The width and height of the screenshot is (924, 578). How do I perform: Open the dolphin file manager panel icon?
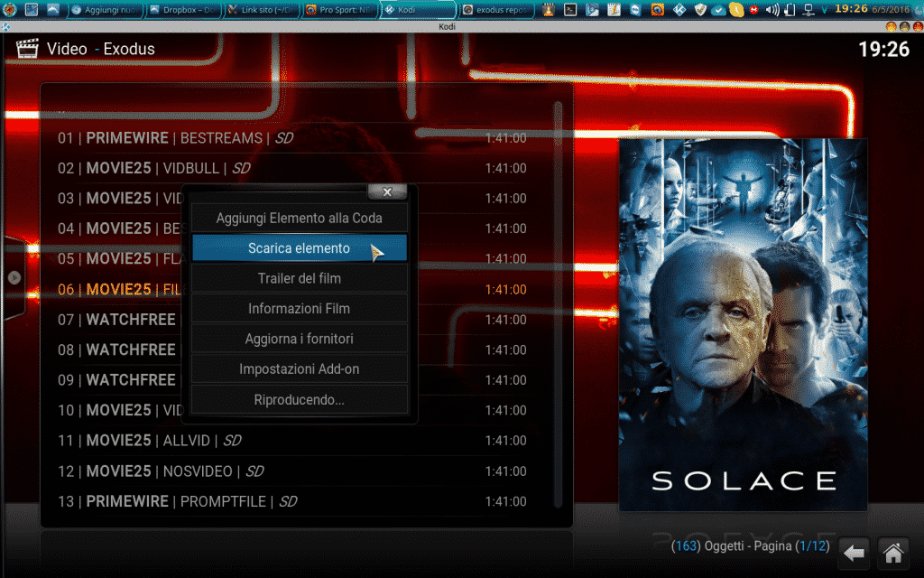tap(53, 9)
